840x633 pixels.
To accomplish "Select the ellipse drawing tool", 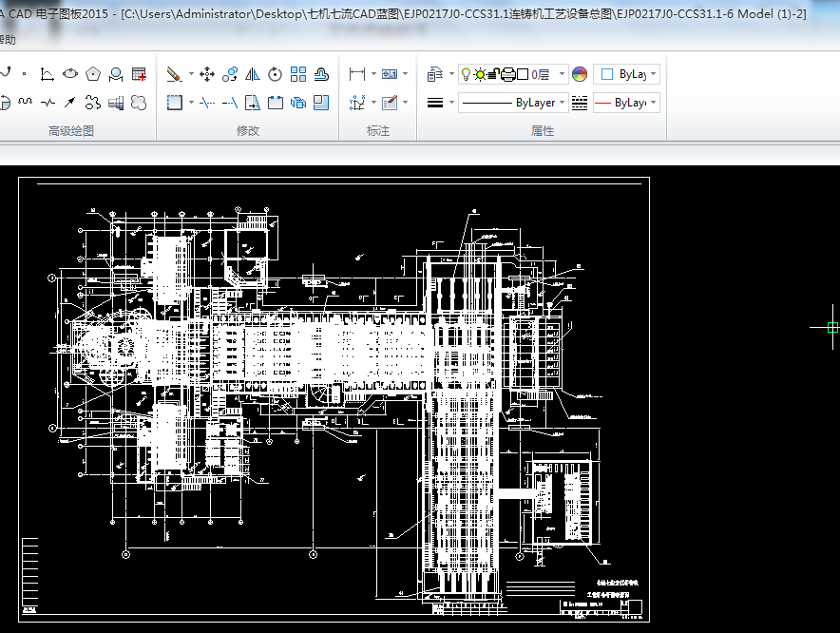I will [x=70, y=74].
